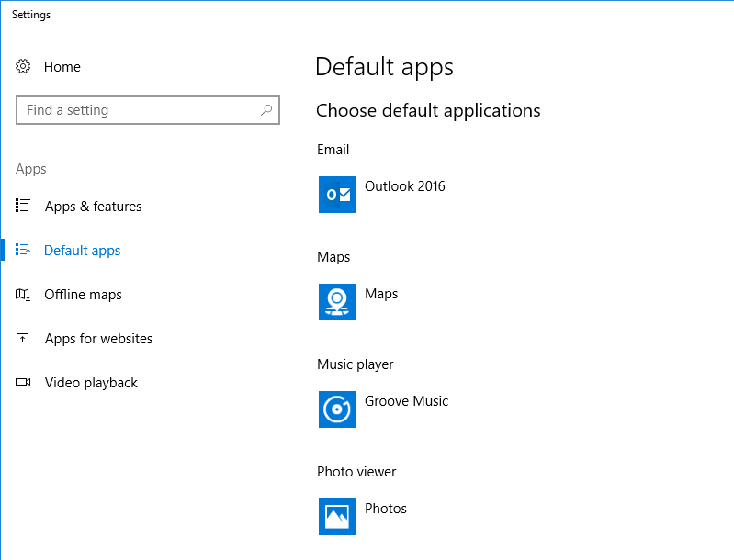Screen dimensions: 734x560
Task: Click Choose default applications heading
Action: point(428,111)
